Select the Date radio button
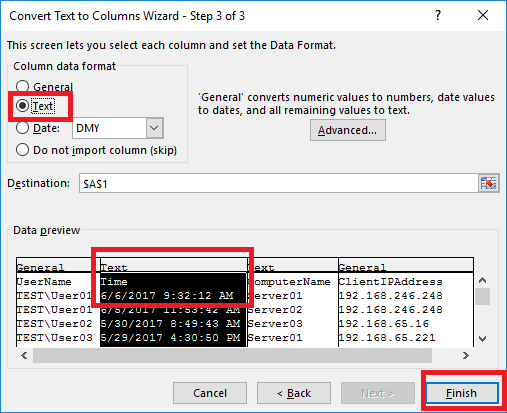 (x=22, y=128)
